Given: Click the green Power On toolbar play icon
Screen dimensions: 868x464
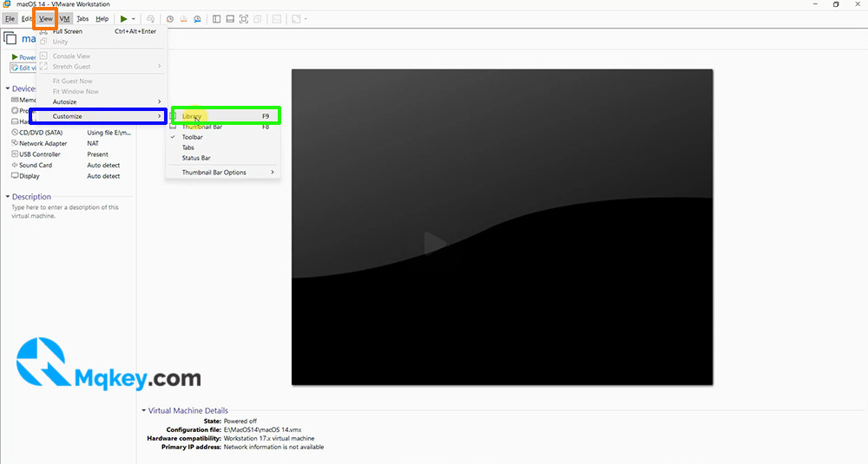Looking at the screenshot, I should [124, 19].
